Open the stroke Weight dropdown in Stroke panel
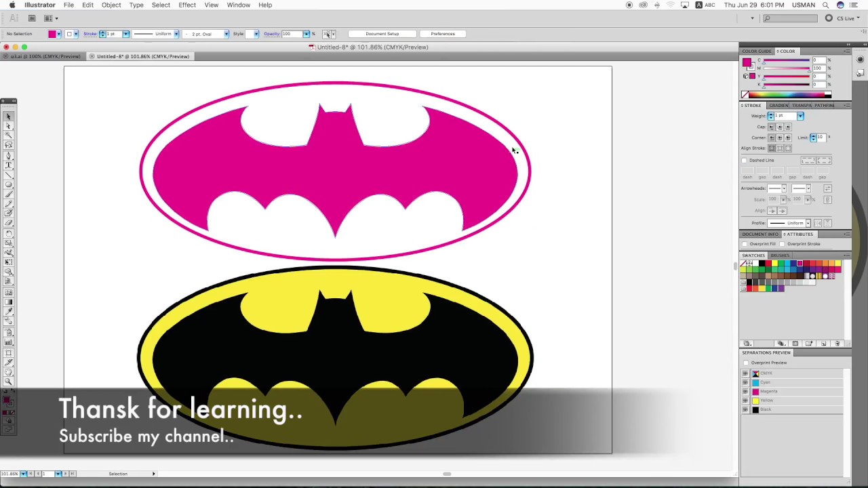868x488 pixels. point(800,117)
